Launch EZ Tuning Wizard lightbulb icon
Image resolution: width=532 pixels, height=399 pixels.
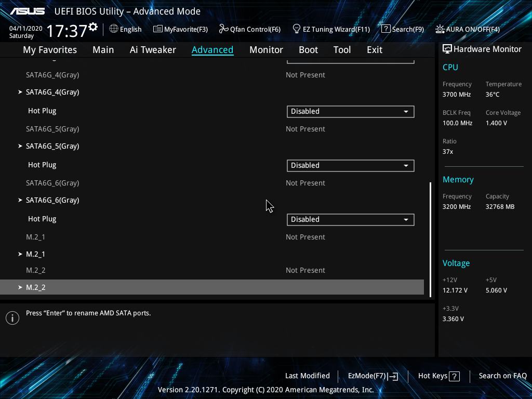point(297,29)
